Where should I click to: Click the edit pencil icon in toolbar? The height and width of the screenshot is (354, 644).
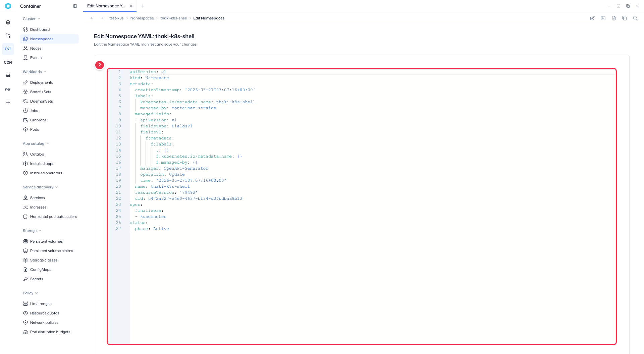click(x=592, y=18)
